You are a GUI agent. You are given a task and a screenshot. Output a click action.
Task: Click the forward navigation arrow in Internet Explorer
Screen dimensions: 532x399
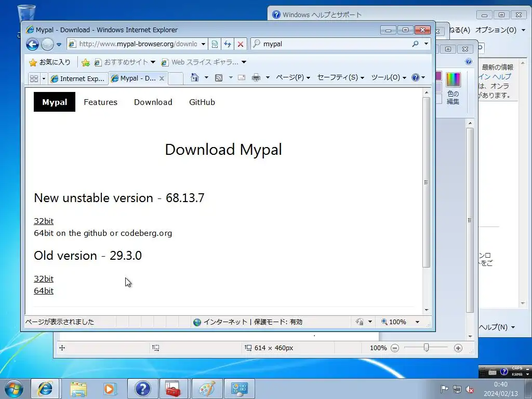47,44
